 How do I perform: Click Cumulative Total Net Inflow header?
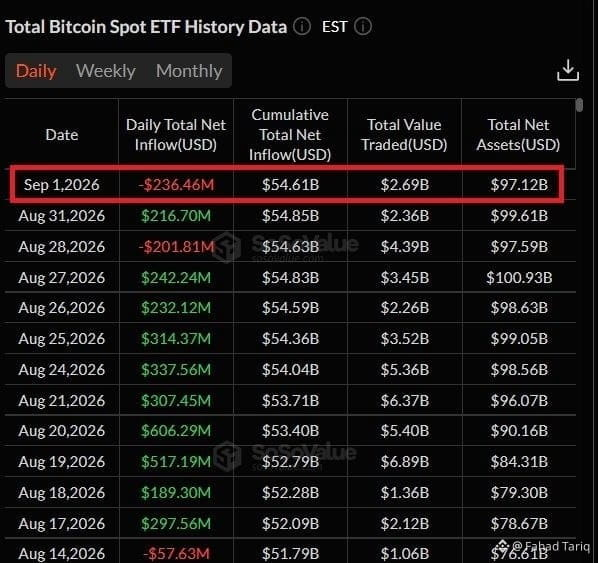pyautogui.click(x=290, y=135)
